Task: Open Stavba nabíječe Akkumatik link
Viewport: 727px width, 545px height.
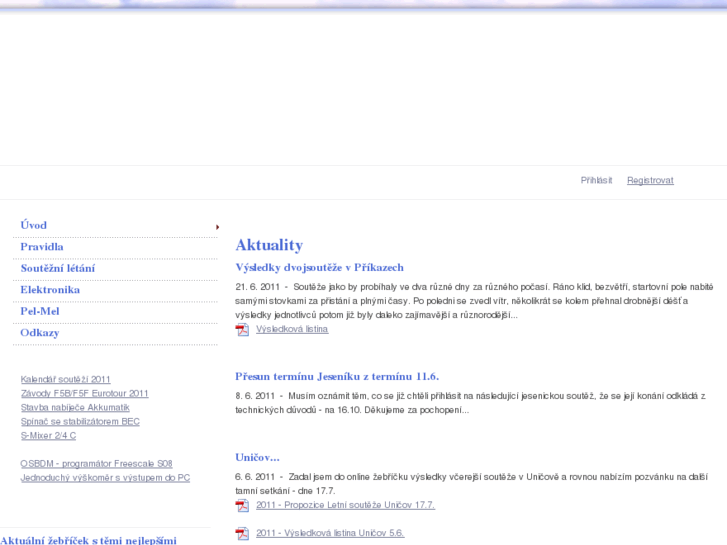Action: tap(75, 407)
